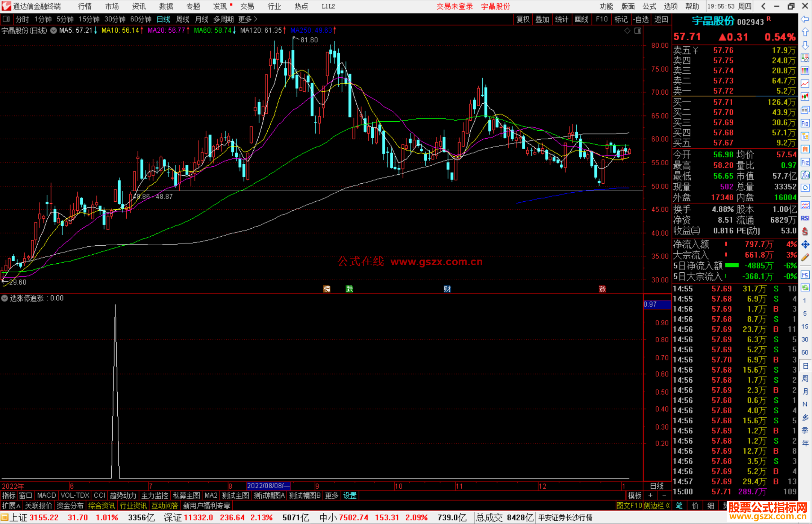
Task: Expand the 扩展 panel at bottom left
Action: (11, 506)
